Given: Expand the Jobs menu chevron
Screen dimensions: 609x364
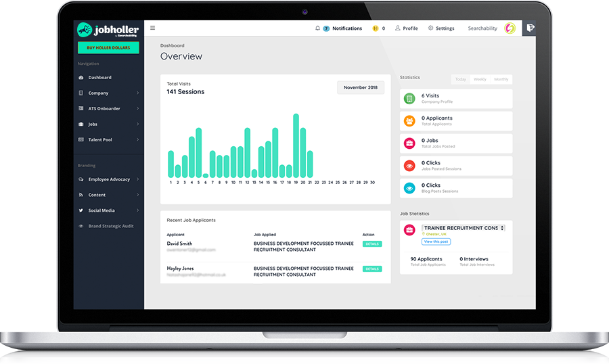Looking at the screenshot, I should (138, 124).
